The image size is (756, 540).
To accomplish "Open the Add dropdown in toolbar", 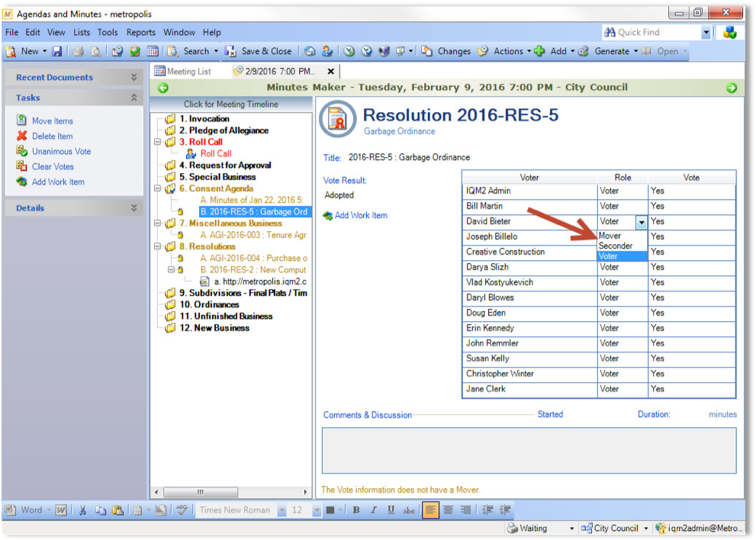I will tap(572, 51).
